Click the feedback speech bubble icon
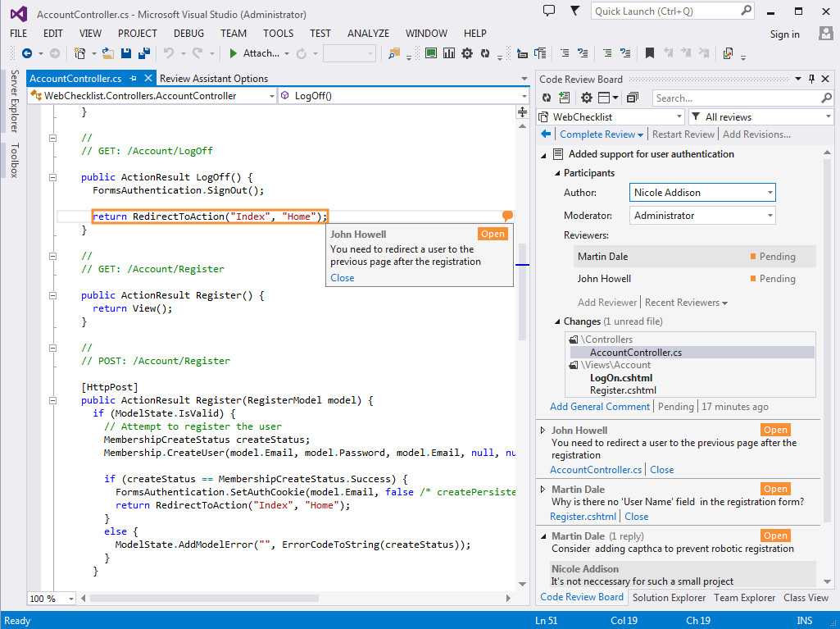The height and width of the screenshot is (629, 840). [549, 10]
